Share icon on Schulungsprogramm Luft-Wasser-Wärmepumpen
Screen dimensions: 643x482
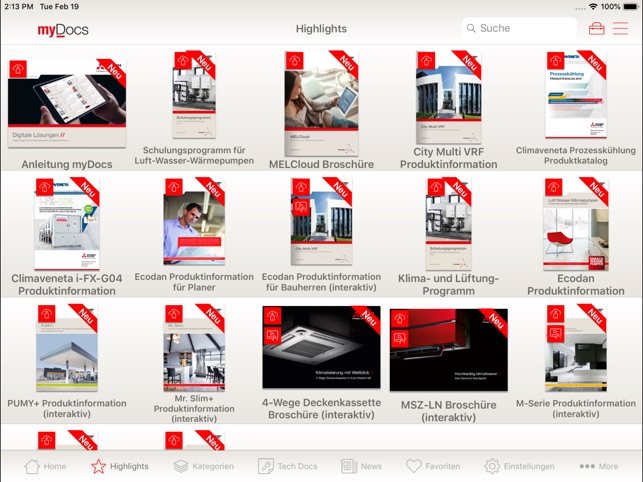tap(183, 61)
